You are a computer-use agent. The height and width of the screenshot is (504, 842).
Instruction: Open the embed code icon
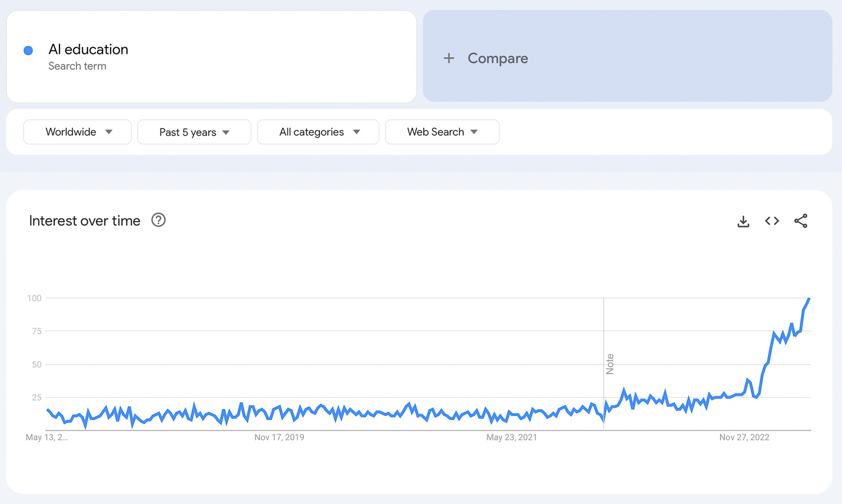click(772, 221)
